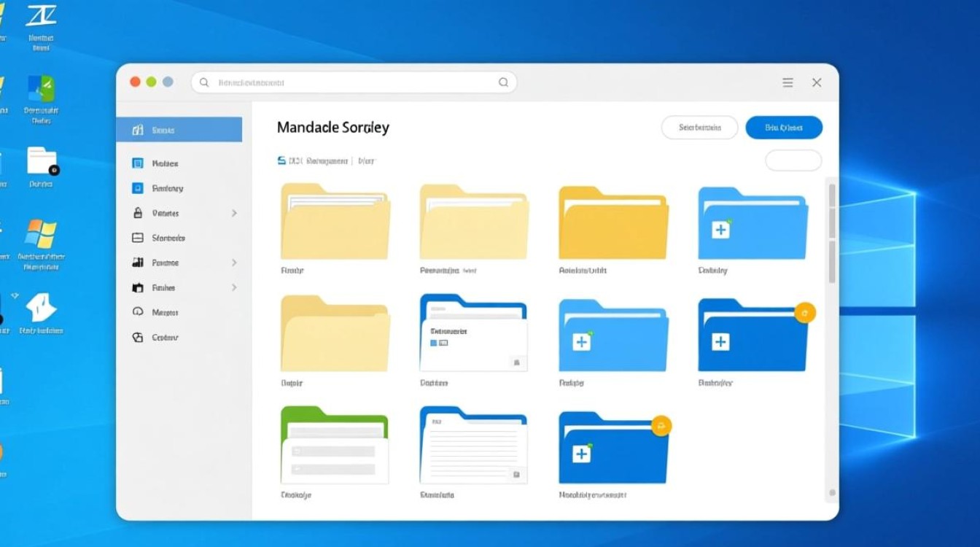Click the orange badge on the dark blue folder
This screenshot has height=547, width=980.
click(804, 313)
